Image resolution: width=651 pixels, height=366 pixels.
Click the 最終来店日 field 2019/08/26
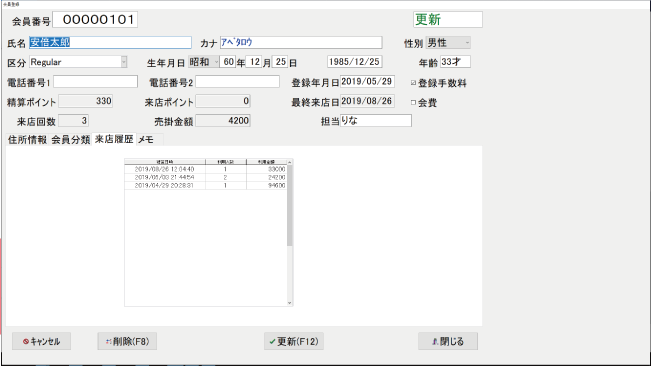(x=367, y=101)
